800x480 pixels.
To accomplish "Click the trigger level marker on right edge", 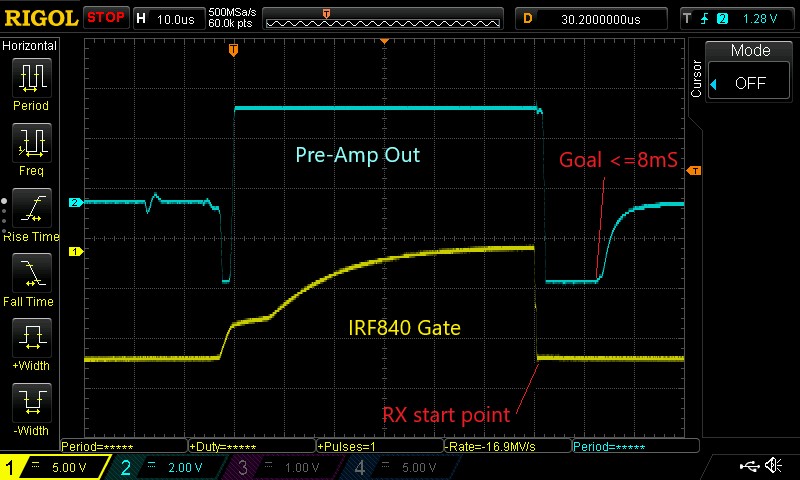I will [x=694, y=170].
